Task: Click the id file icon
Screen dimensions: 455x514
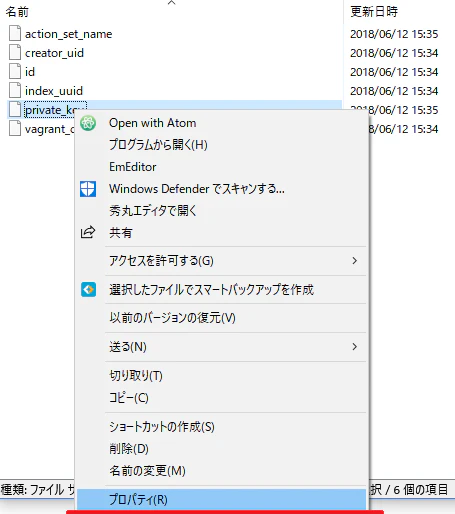Action: coord(15,72)
